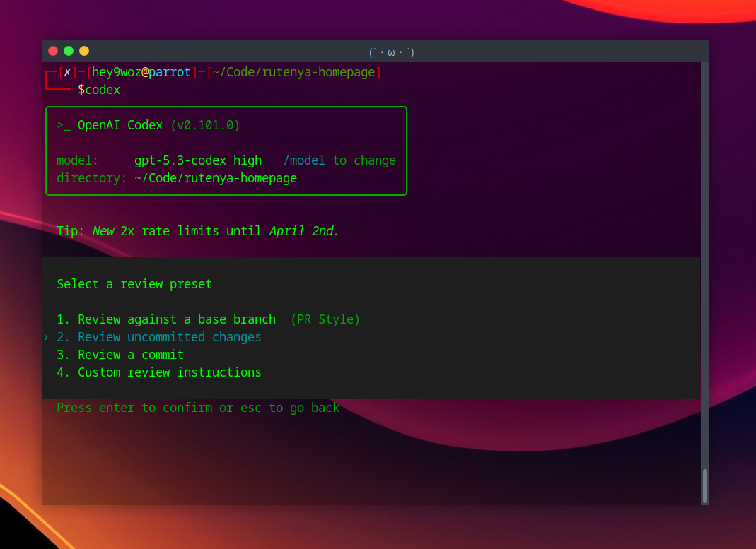Pick the "Review a commit" option
The width and height of the screenshot is (756, 549).
(130, 355)
